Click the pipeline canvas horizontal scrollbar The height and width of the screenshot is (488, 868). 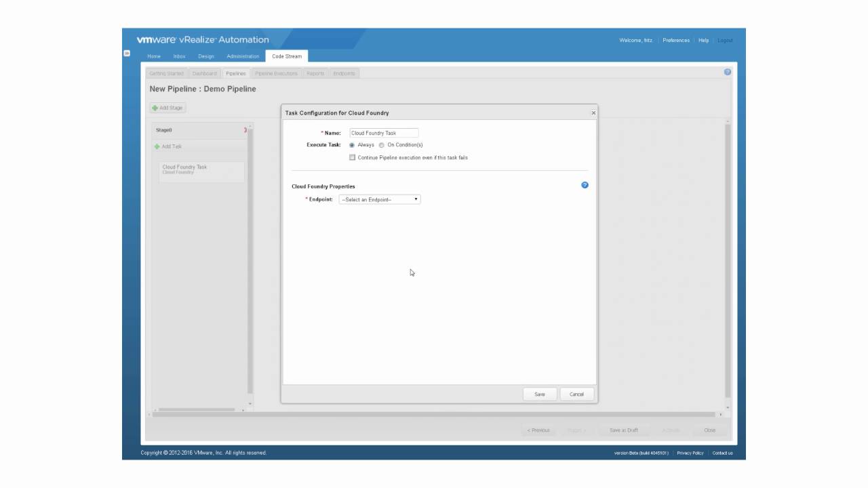tap(434, 414)
